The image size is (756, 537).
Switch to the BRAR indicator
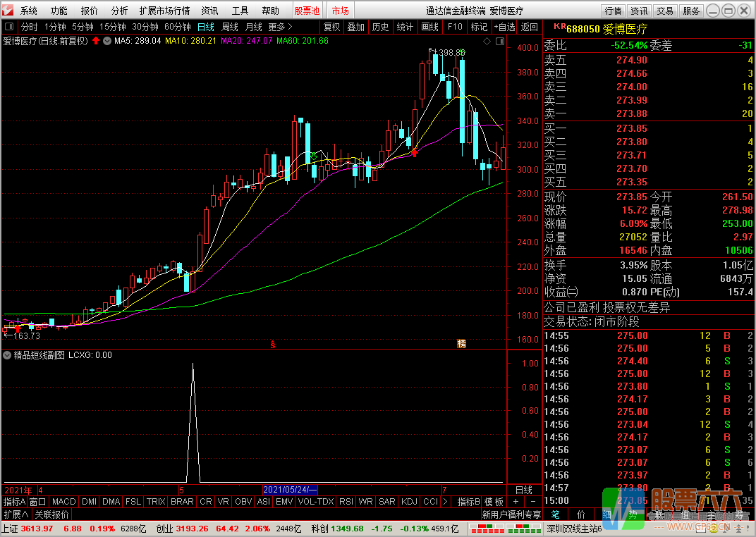[x=182, y=502]
